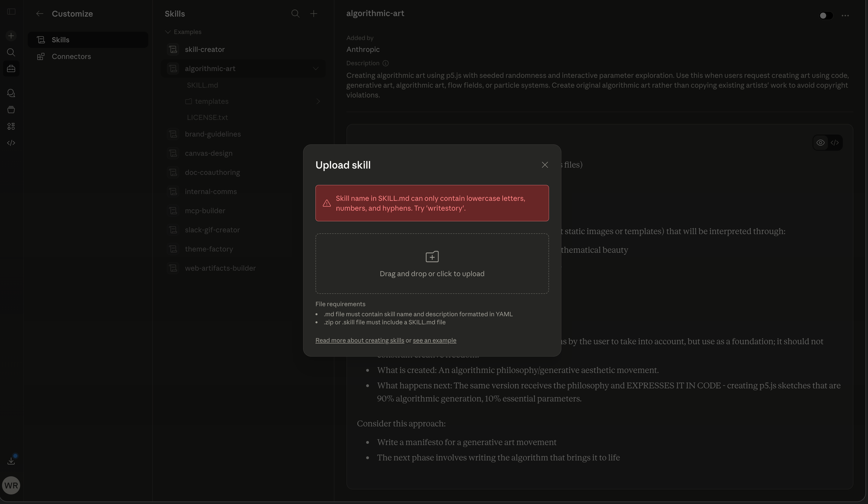
Task: Open the three-dots menu for algorithmic-art
Action: [x=845, y=16]
